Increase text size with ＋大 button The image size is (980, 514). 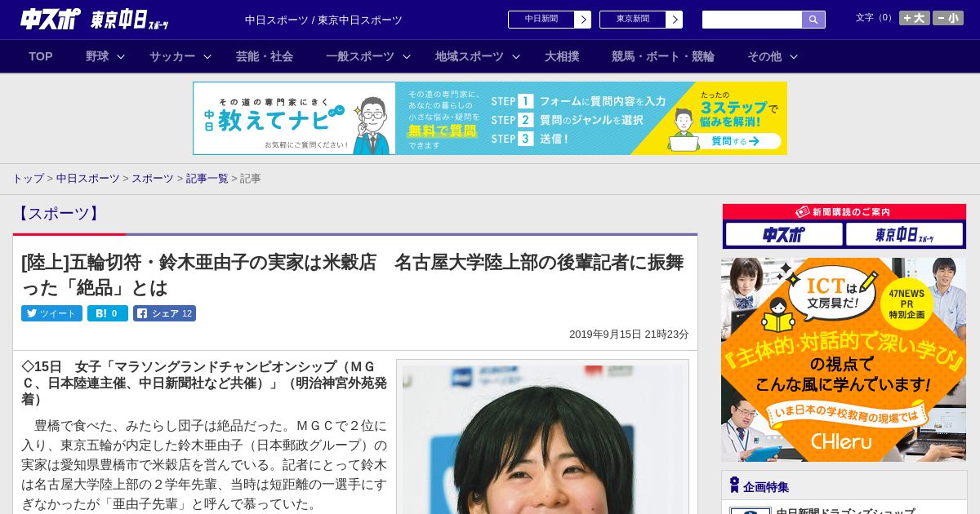click(914, 18)
